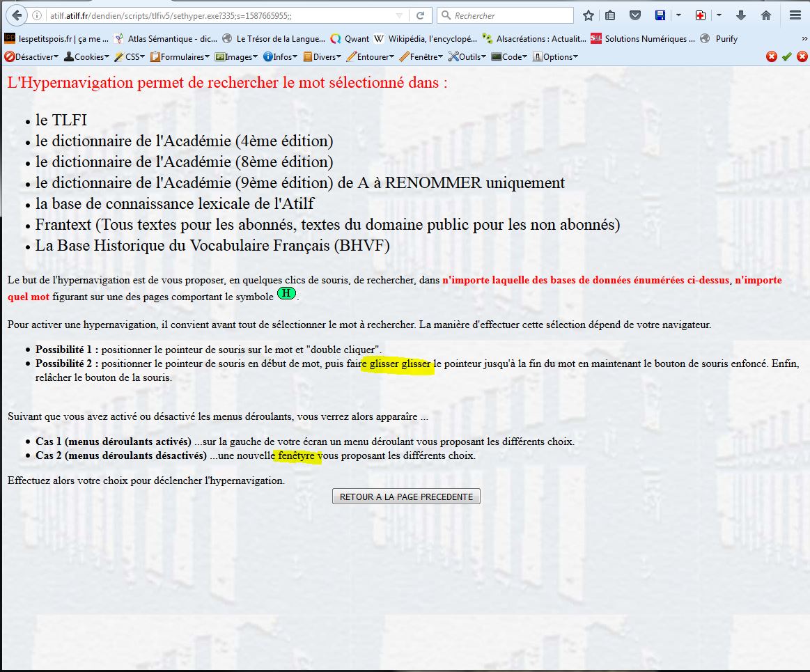Image resolution: width=810 pixels, height=672 pixels.
Task: Click the green checkmark icon in developer toolbar
Action: 786,57
